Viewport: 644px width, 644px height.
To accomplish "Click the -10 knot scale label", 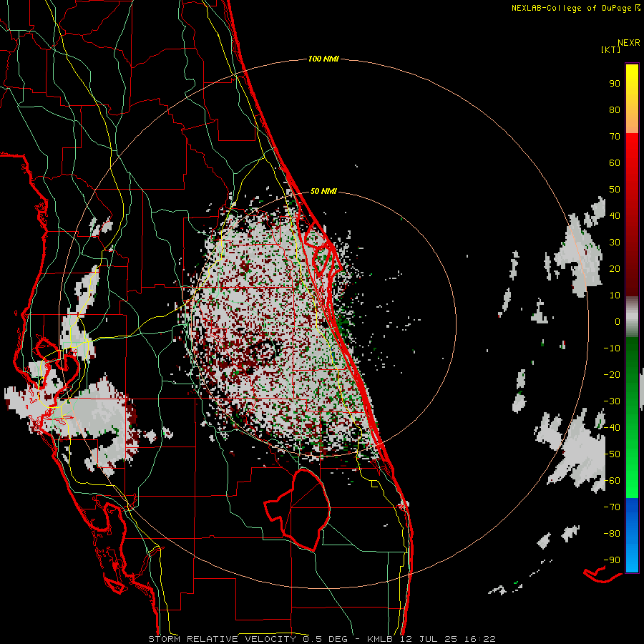I will (x=612, y=348).
